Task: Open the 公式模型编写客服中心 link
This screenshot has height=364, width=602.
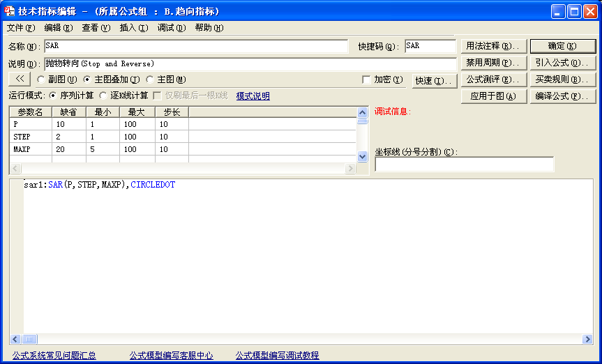Action: tap(171, 356)
